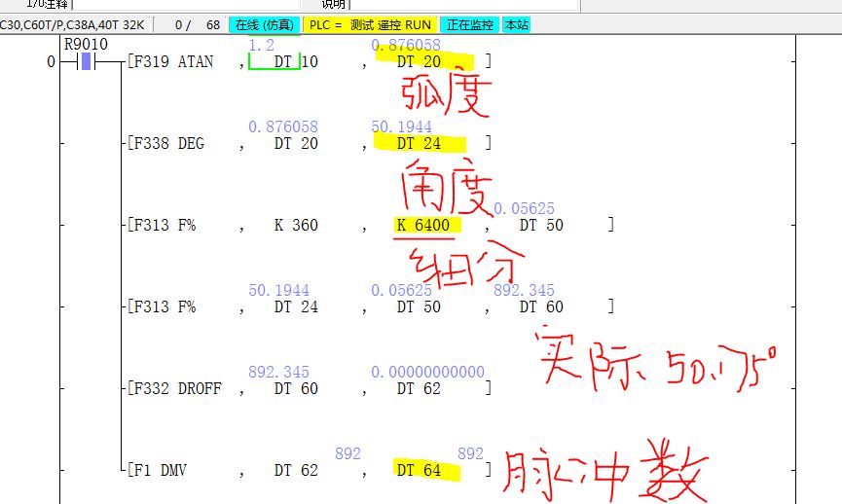This screenshot has height=504, width=842.
Task: Select DT 50 in the K 360 row
Action: (x=541, y=226)
